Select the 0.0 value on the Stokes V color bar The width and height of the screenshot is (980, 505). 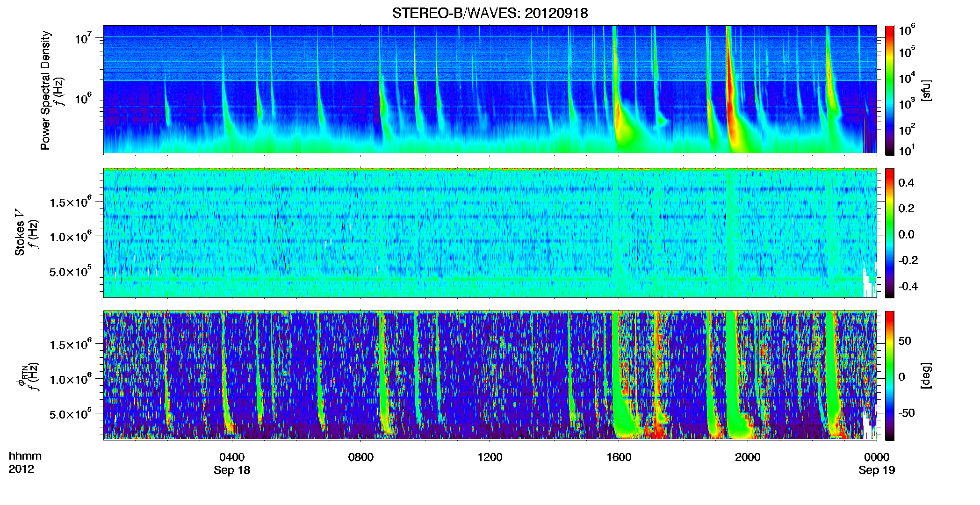coord(906,234)
